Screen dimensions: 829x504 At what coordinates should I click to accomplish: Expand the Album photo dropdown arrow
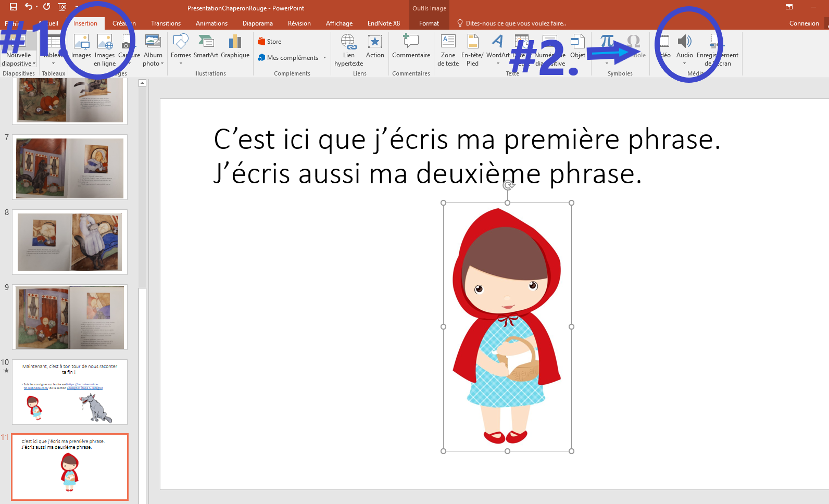162,64
